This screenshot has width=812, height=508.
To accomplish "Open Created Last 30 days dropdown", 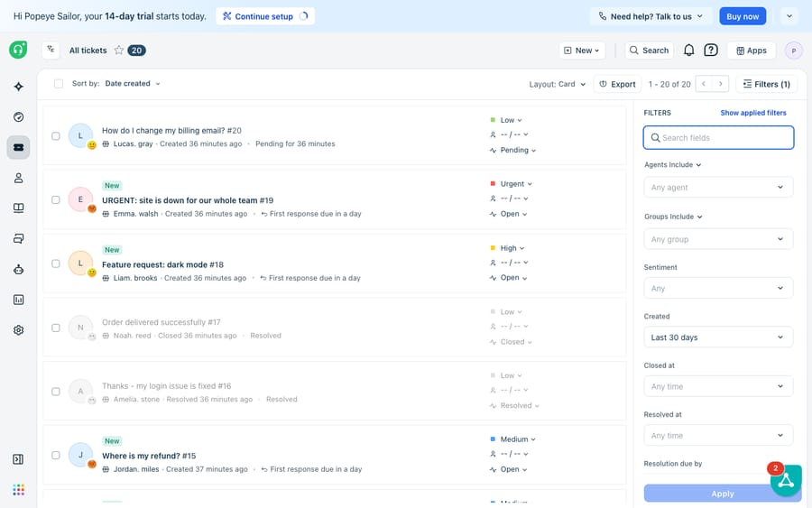I will click(x=718, y=337).
